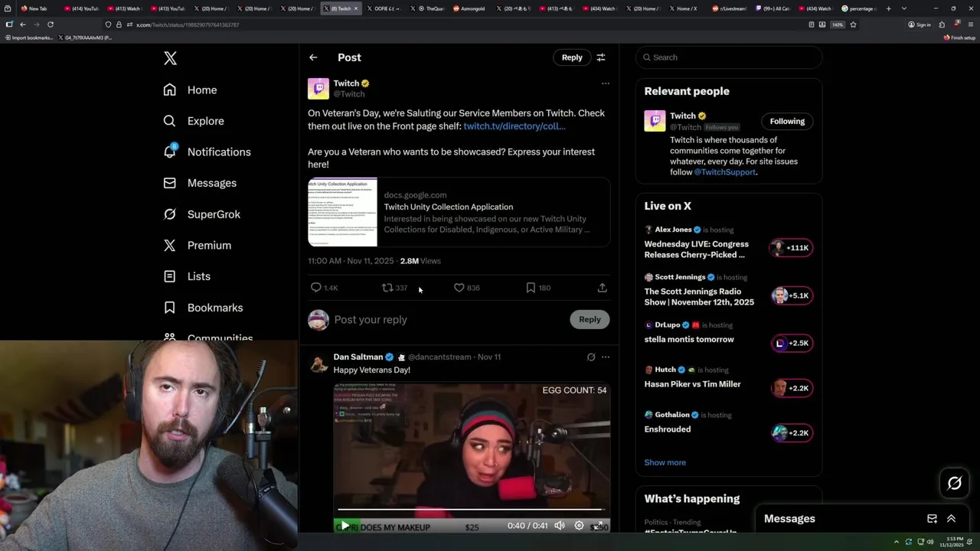
Task: Open reply sort settings icon
Action: coord(601,57)
